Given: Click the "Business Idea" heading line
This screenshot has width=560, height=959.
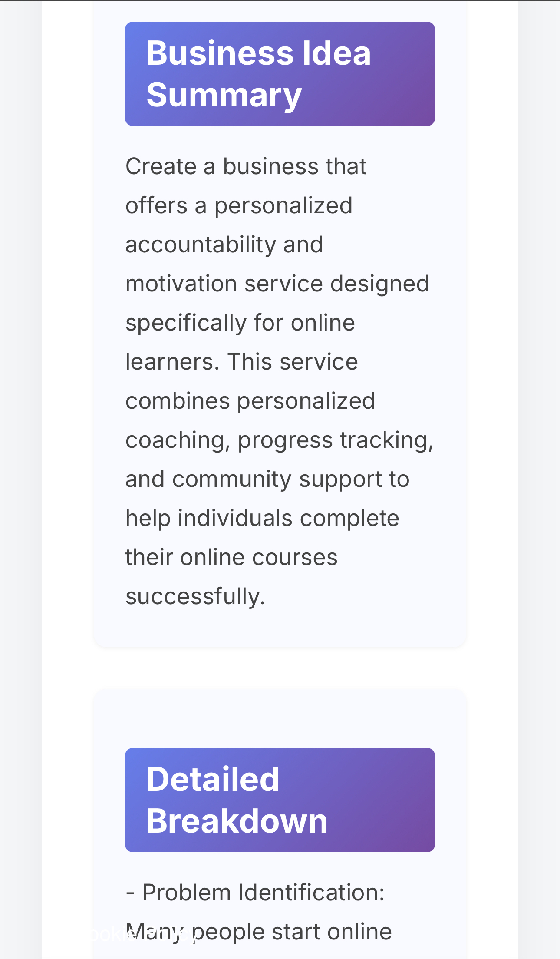Looking at the screenshot, I should pos(259,53).
